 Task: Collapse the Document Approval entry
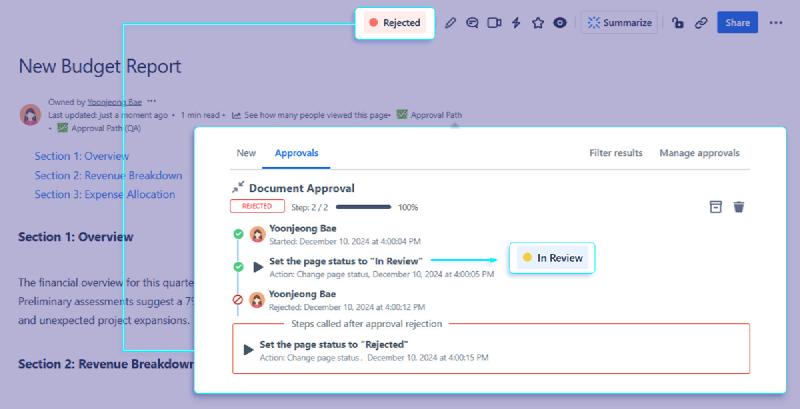(238, 187)
